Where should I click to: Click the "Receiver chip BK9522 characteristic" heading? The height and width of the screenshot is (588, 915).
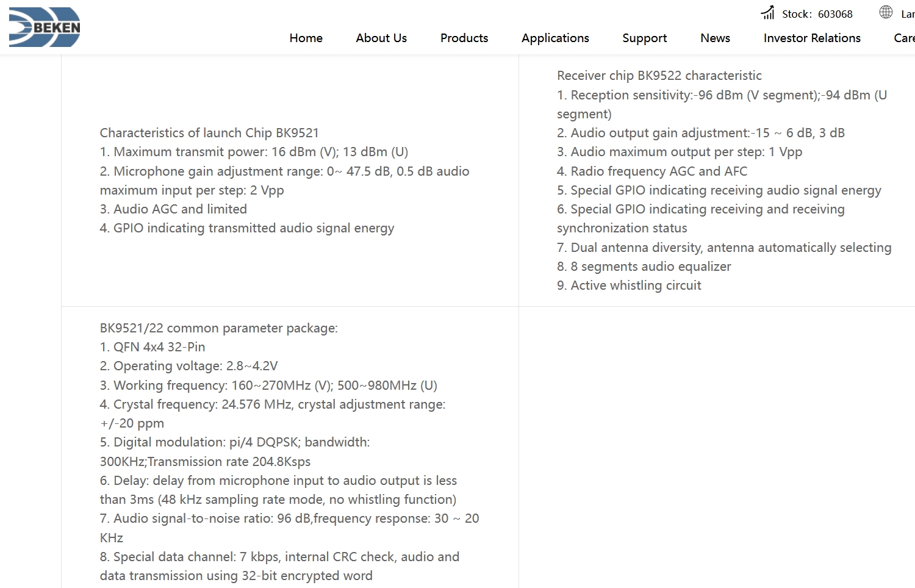[x=659, y=76]
